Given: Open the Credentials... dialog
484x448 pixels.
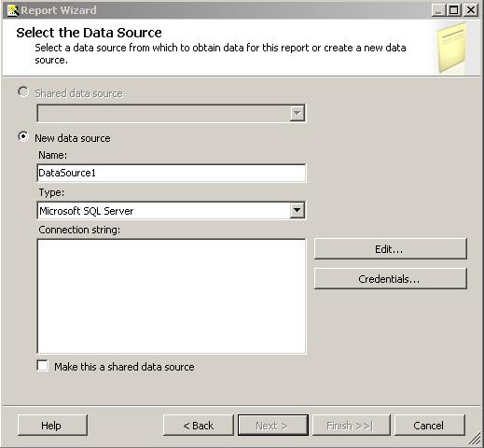Looking at the screenshot, I should click(391, 279).
